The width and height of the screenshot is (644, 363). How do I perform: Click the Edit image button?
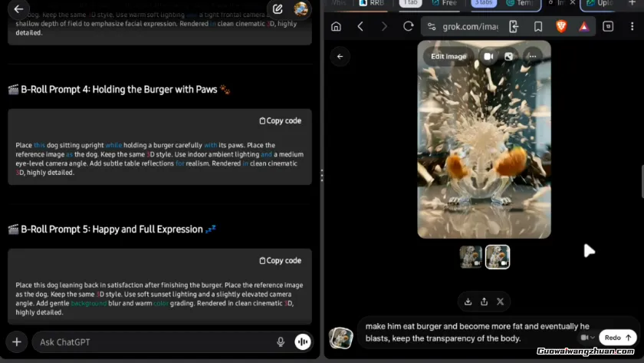[x=449, y=56]
